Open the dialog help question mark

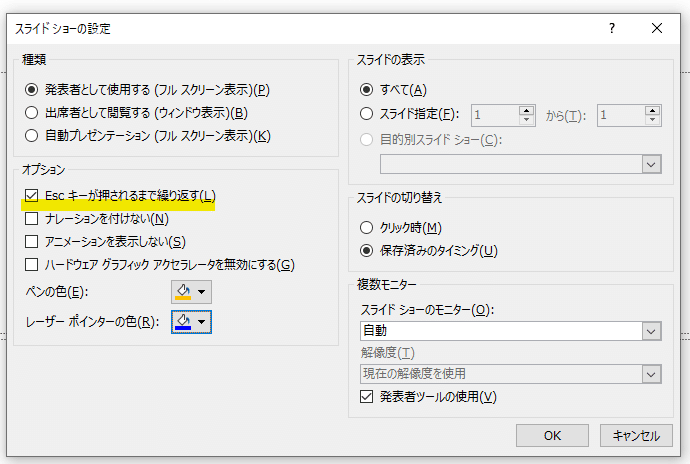point(612,29)
